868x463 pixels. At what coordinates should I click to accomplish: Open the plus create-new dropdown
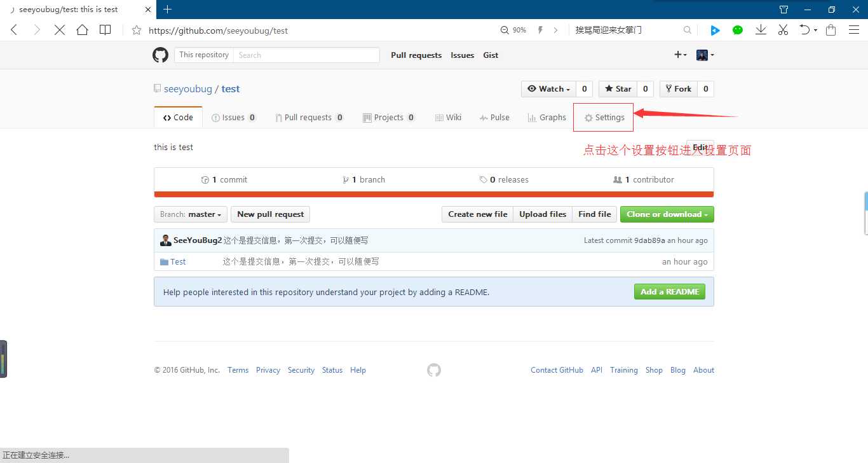coord(681,55)
